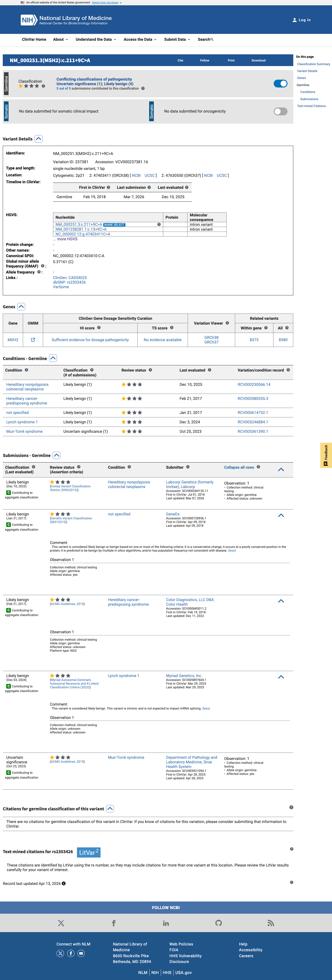Open the Labcorp Genetics submitter link
Image resolution: width=332 pixels, height=980 pixels.
click(x=190, y=484)
